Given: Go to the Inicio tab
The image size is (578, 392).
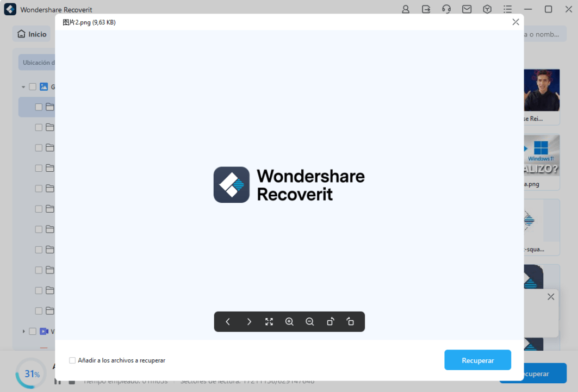Looking at the screenshot, I should 32,34.
